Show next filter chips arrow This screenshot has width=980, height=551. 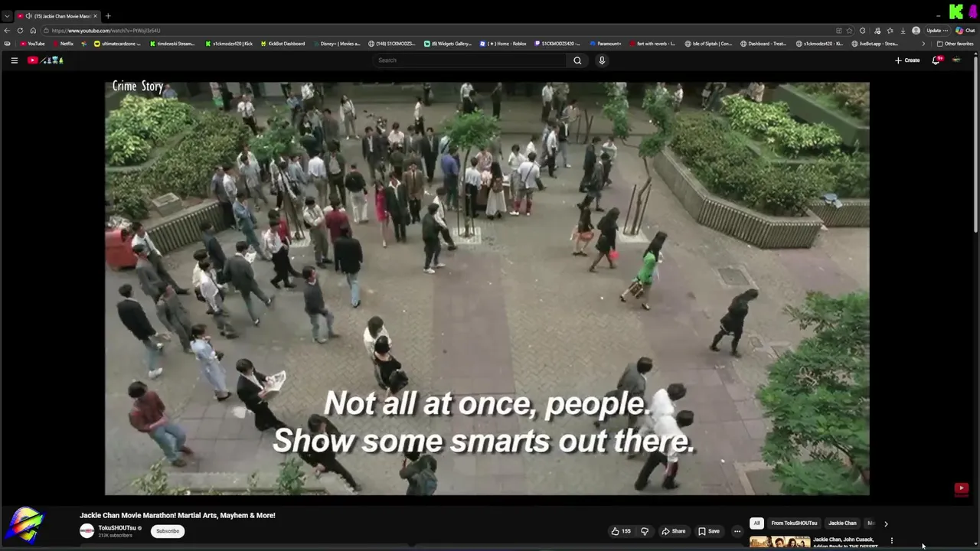pos(886,523)
